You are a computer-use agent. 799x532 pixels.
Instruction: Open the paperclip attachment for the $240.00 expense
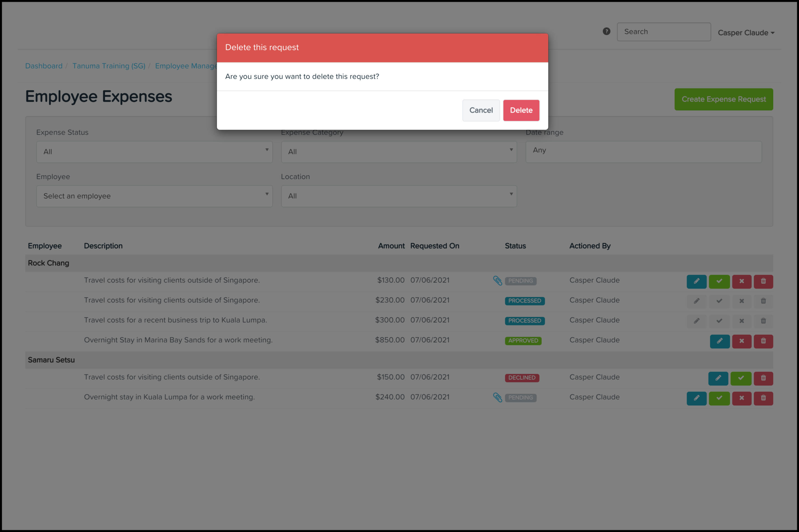(498, 397)
